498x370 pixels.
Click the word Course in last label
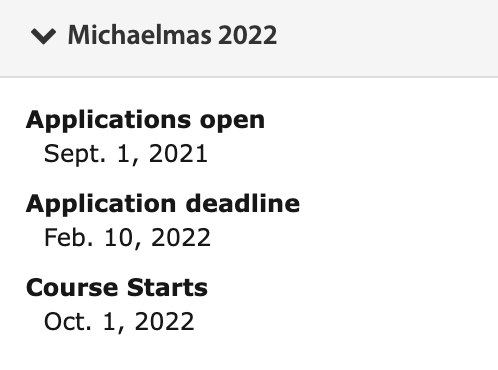(x=72, y=288)
